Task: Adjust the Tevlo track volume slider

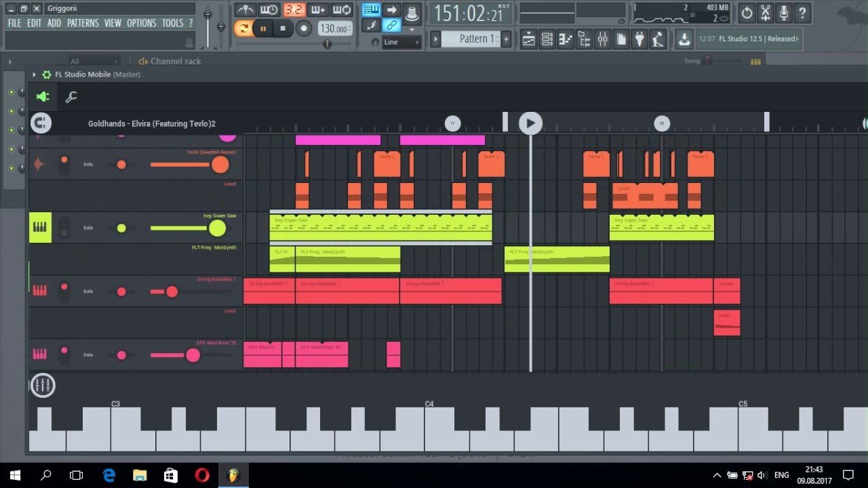Action: pyautogui.click(x=220, y=165)
